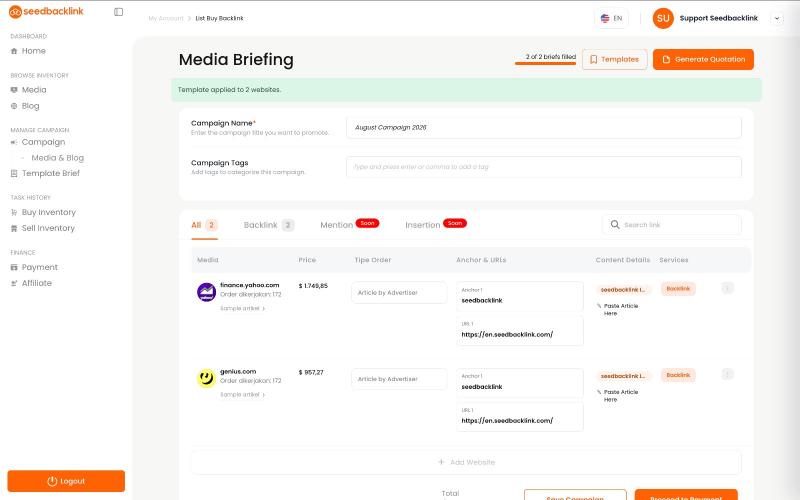The height and width of the screenshot is (500, 800).
Task: Click Paste Article Here for finance.yahoo.com
Action: 617,310
